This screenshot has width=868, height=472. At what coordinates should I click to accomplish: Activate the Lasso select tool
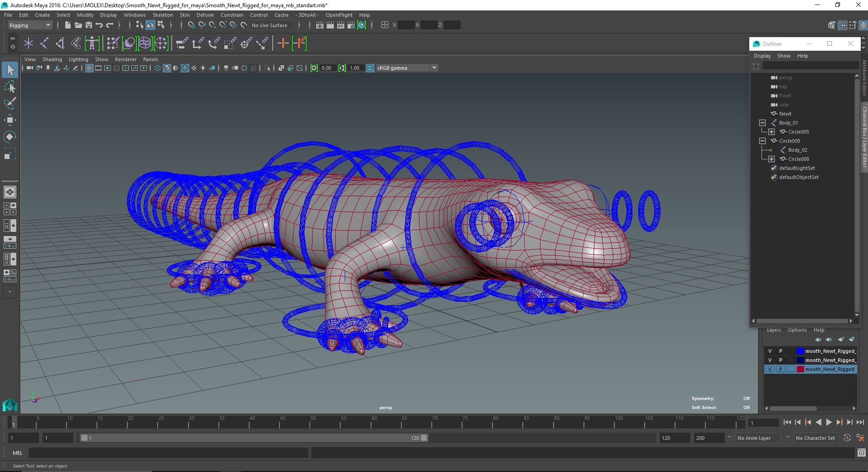10,87
